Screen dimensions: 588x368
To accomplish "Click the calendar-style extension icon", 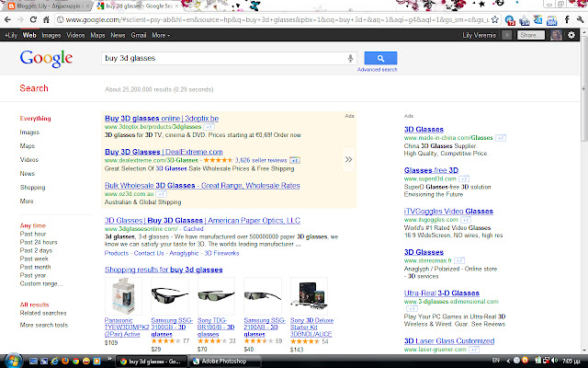I will point(552,20).
